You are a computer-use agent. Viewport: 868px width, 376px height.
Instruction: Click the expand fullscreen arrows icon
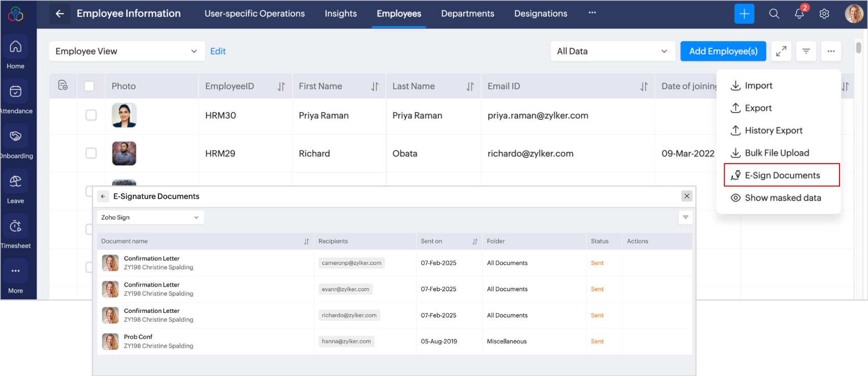(781, 51)
